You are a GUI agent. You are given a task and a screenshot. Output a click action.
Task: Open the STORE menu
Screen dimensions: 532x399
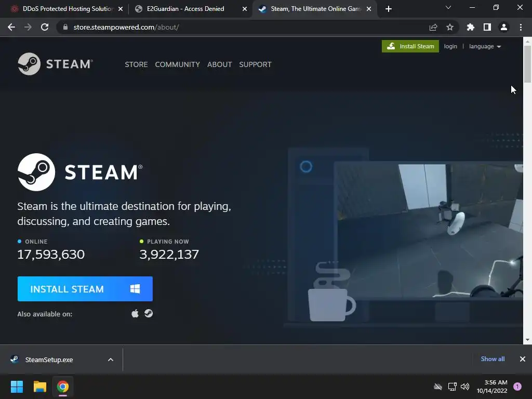[136, 64]
